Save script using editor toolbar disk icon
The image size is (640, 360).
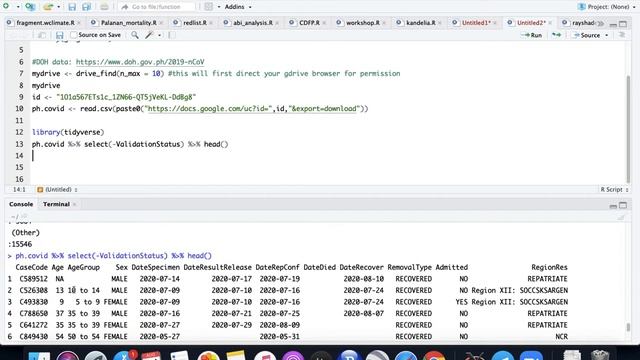coord(60,36)
